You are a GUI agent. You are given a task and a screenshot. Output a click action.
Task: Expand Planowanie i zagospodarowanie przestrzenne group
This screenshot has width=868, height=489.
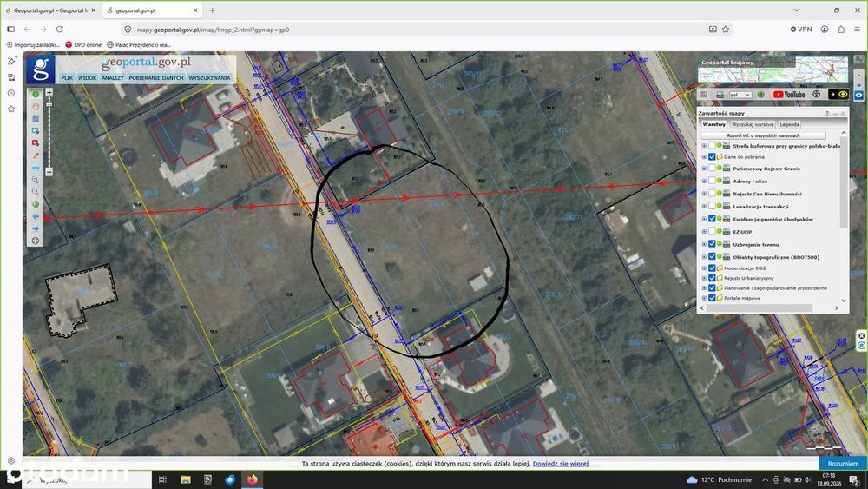704,288
